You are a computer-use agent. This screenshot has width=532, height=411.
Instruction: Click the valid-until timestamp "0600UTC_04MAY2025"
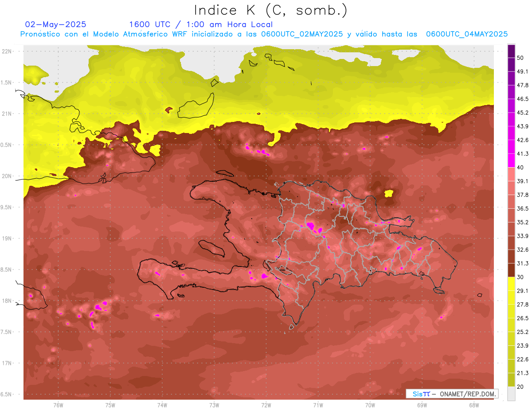coord(467,34)
